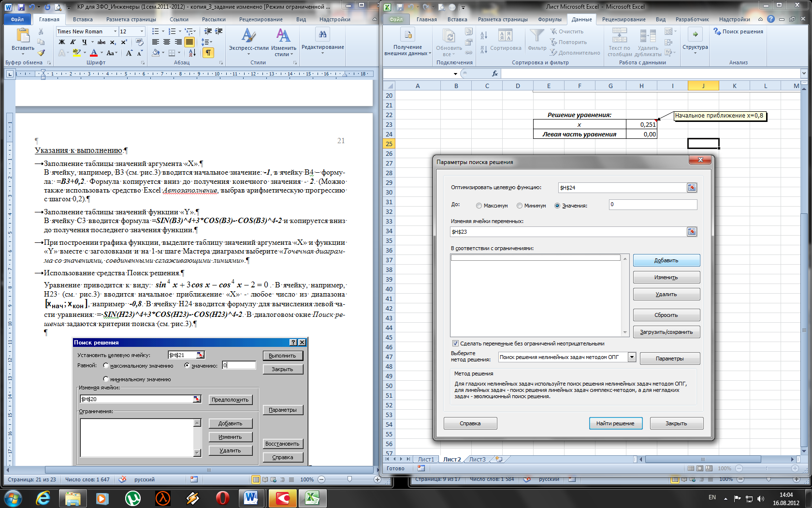Apply underline (Ч) formatting in Word
The height and width of the screenshot is (508, 812).
point(84,42)
